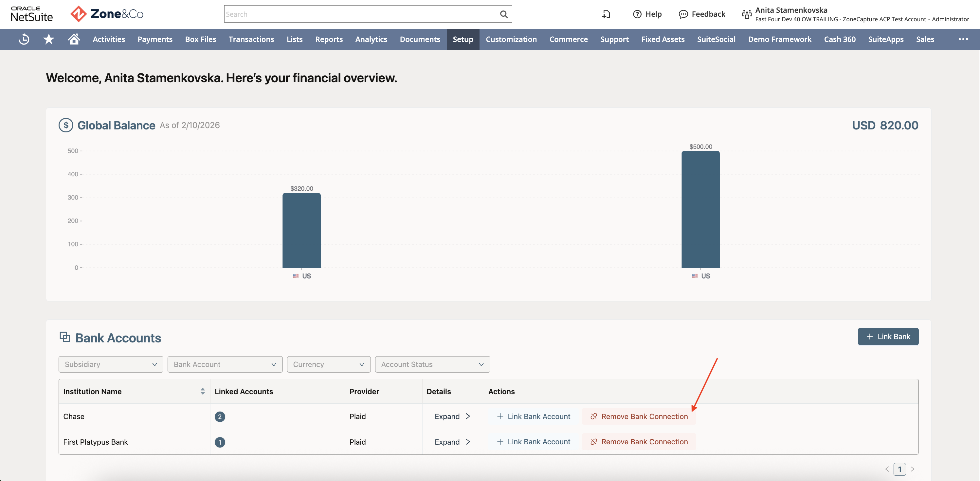Open the SuiteSocial menu
Image resolution: width=980 pixels, height=481 pixels.
[716, 39]
